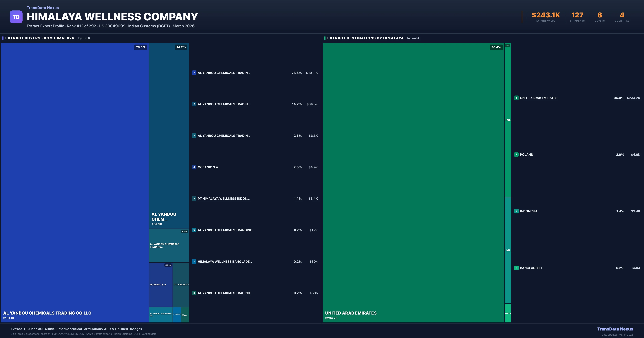Click rank badge 7 beside HIMALAYA WELLNESS BANGLADE
Image resolution: width=644 pixels, height=338 pixels.
(194, 262)
